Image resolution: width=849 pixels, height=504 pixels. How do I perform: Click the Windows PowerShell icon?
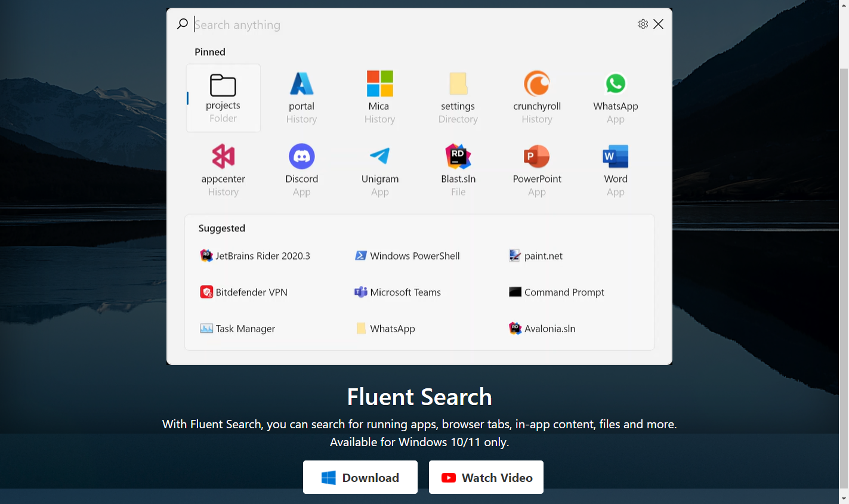(x=361, y=256)
